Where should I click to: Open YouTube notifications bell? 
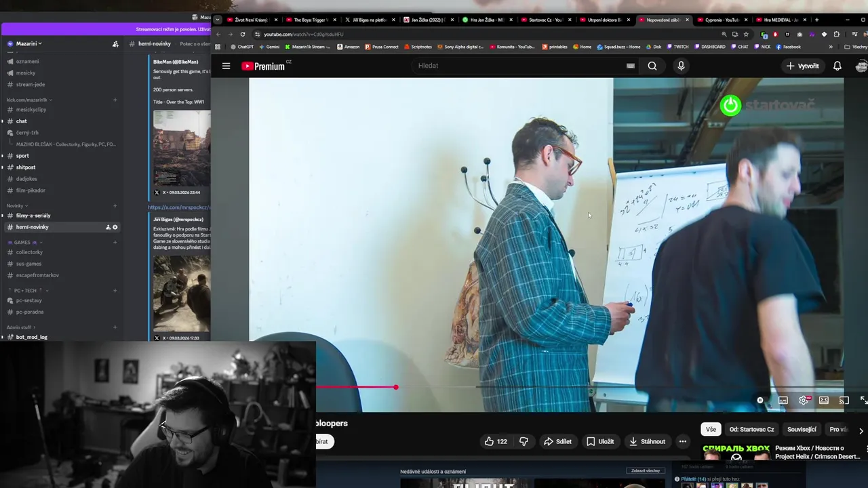click(837, 66)
